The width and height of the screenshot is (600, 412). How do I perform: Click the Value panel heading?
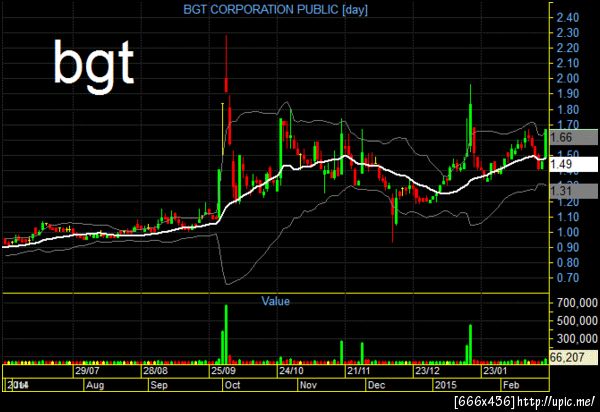coord(276,301)
